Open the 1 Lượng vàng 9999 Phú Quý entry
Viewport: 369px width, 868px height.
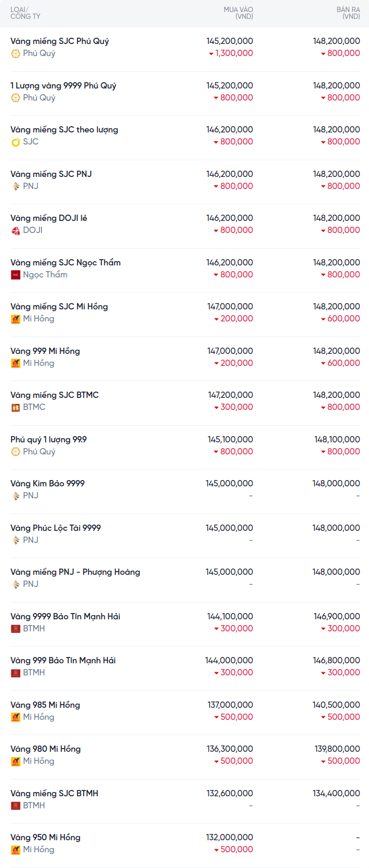click(x=63, y=86)
